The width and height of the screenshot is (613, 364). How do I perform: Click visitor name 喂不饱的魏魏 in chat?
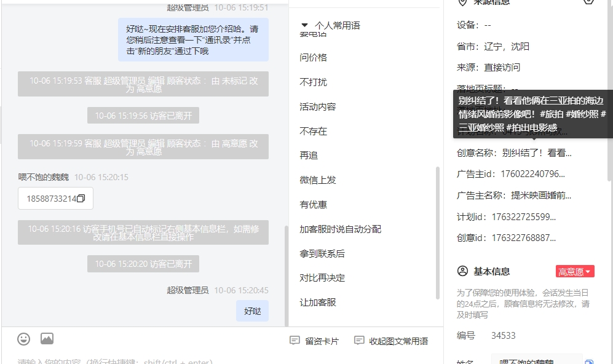[x=44, y=178]
